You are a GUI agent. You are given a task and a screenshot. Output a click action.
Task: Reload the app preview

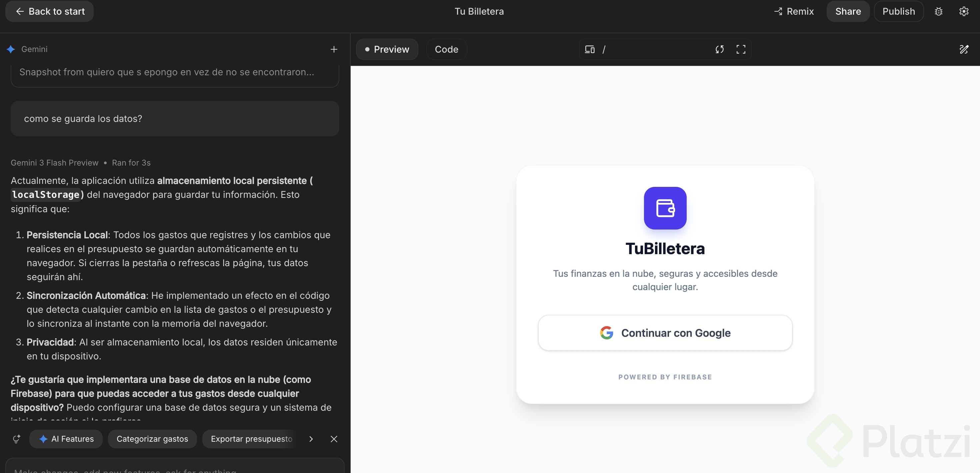pyautogui.click(x=719, y=49)
